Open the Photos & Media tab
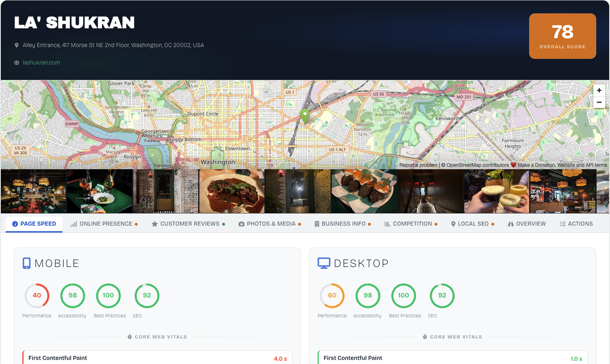 270,224
